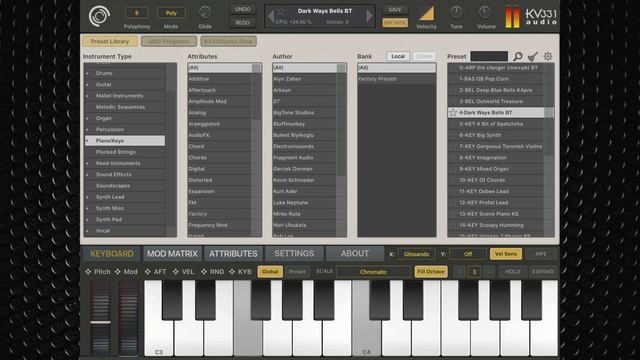The image size is (640, 360).
Task: Open the Y axis Off dropdown
Action: pyautogui.click(x=468, y=254)
